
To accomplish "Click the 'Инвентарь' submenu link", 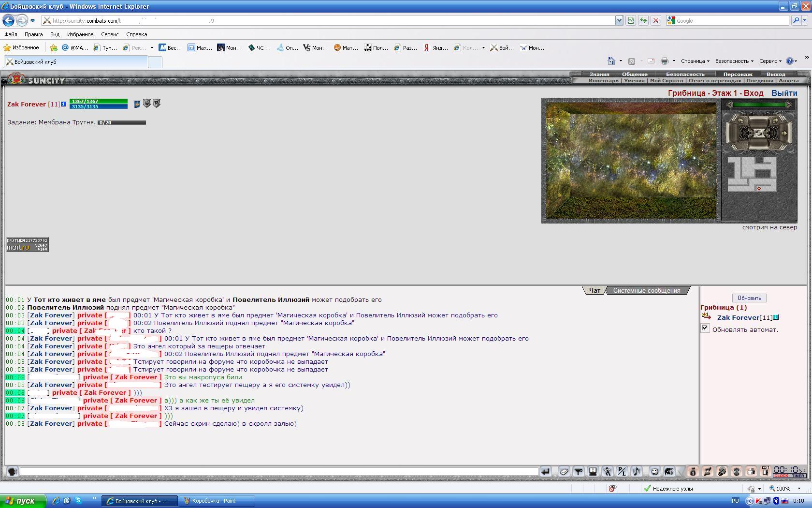I will tap(603, 80).
